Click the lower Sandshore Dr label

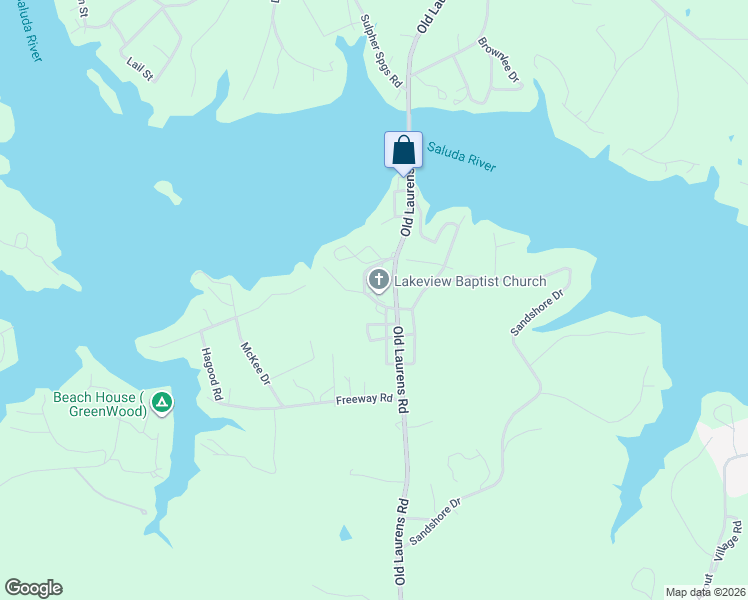(435, 521)
